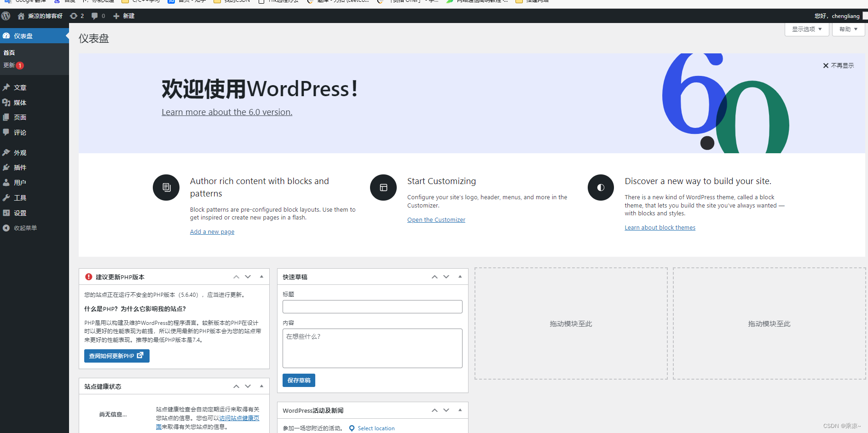The image size is (868, 433).
Task: Click the red warning icon in PHP update panel
Action: 89,277
